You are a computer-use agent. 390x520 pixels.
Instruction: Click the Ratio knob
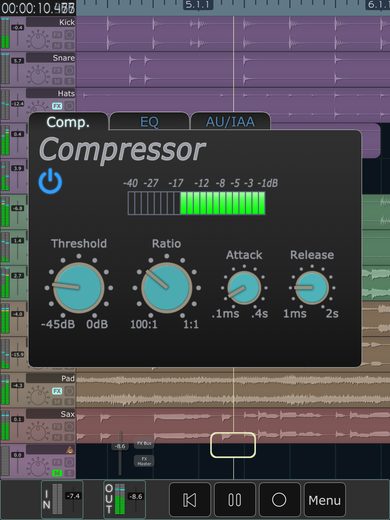point(166,288)
